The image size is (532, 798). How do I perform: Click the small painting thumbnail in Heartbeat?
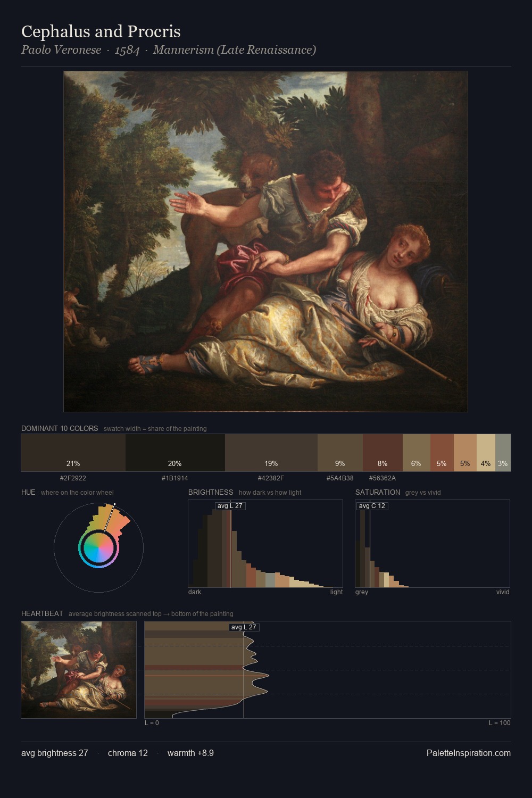coord(79,670)
